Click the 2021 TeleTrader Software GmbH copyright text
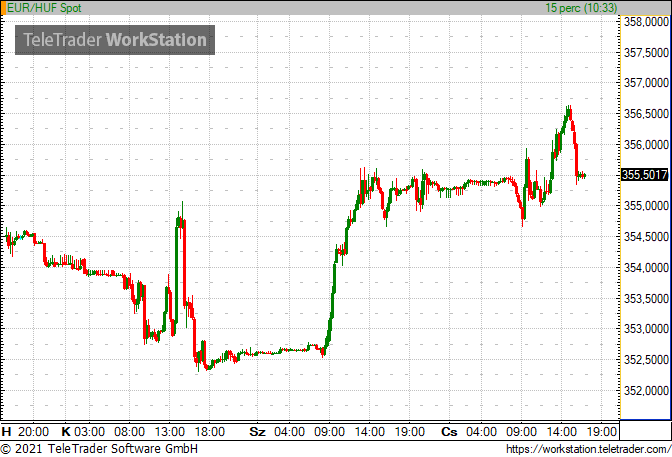This screenshot has width=672, height=457. pyautogui.click(x=99, y=449)
